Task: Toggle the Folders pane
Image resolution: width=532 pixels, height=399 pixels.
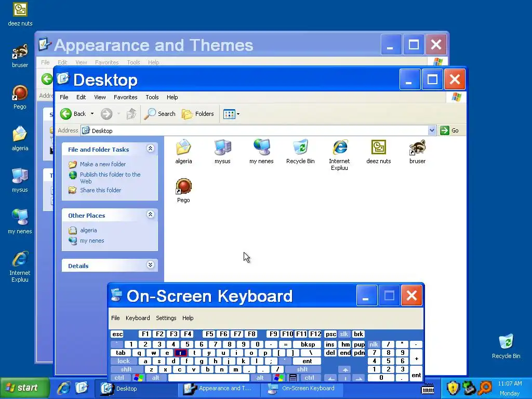Action: click(198, 114)
